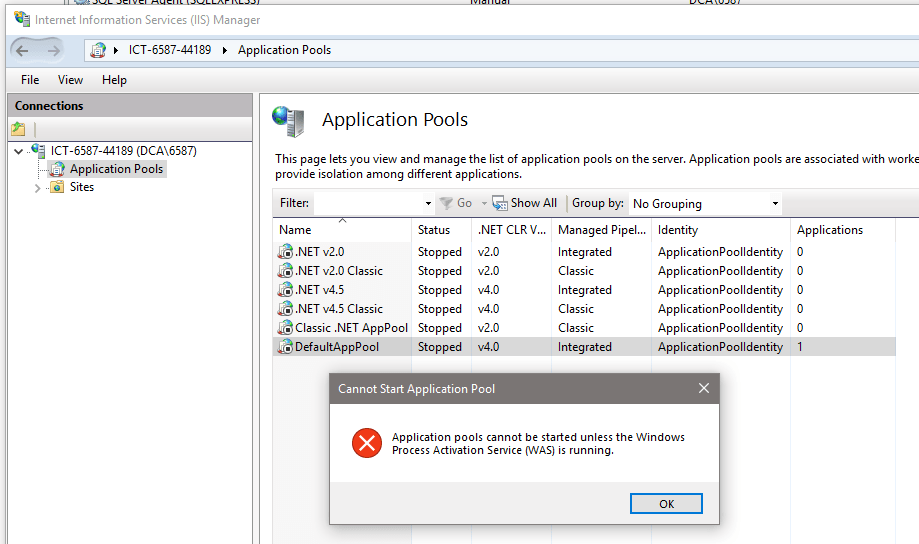Collapse the ICT-6587-44189 server node
Screen dimensions: 919x544
click(19, 151)
